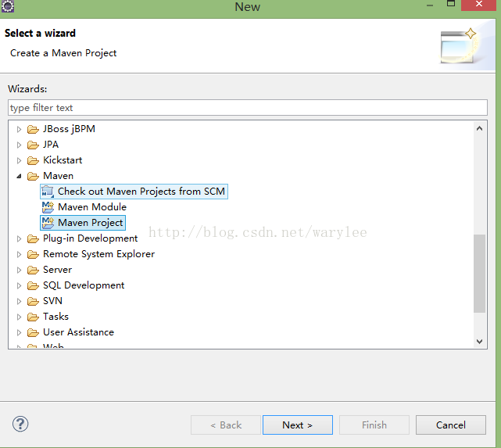
Task: Select the 'Tasks' tree row
Action: pyautogui.click(x=56, y=317)
